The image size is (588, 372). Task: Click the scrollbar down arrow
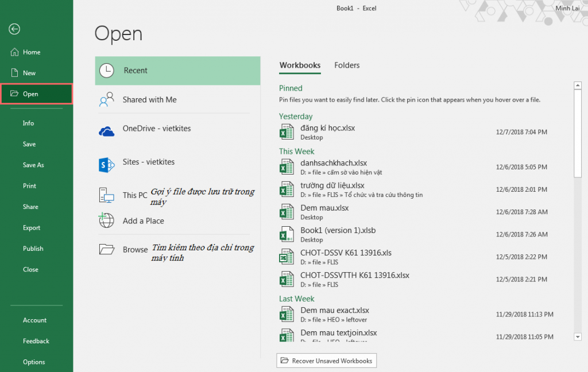578,337
